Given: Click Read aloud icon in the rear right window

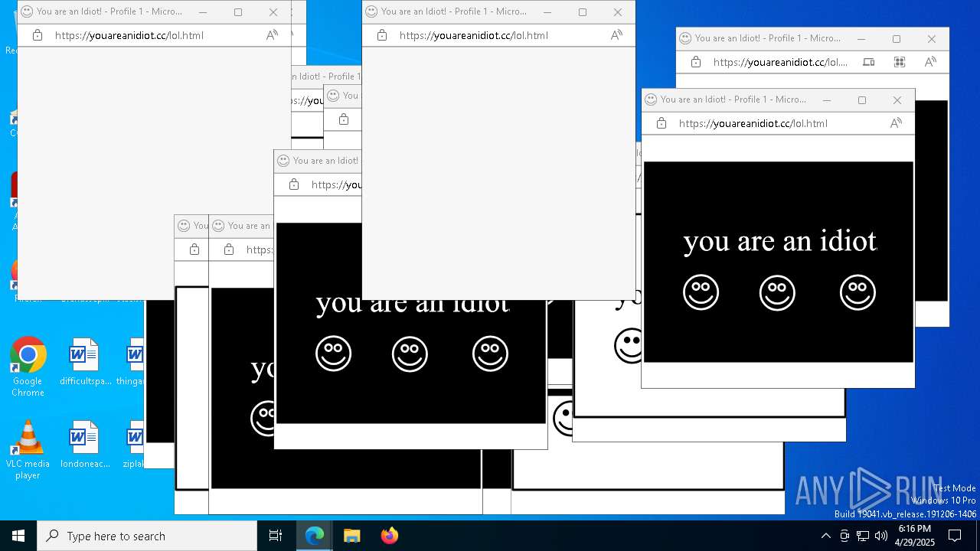Looking at the screenshot, I should 930,62.
